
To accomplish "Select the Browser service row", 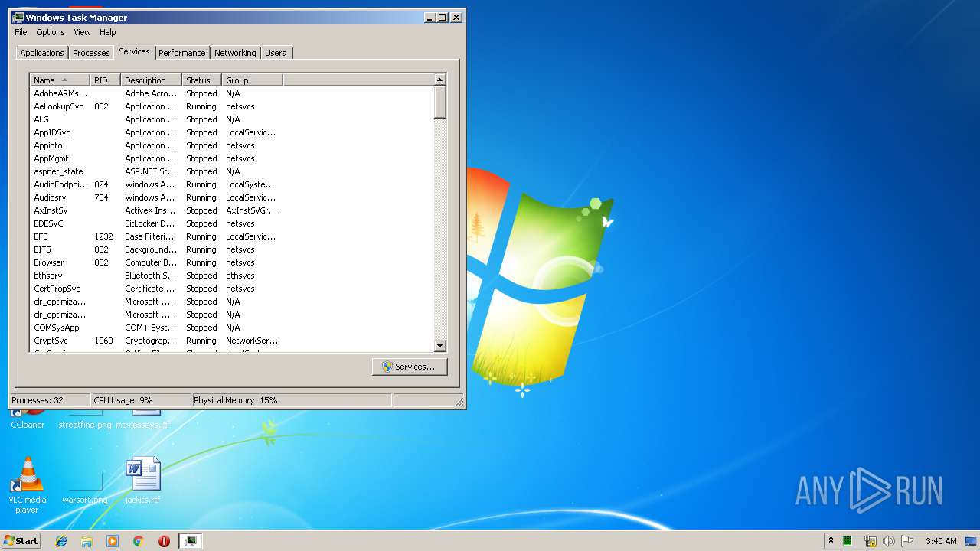I will [x=231, y=262].
